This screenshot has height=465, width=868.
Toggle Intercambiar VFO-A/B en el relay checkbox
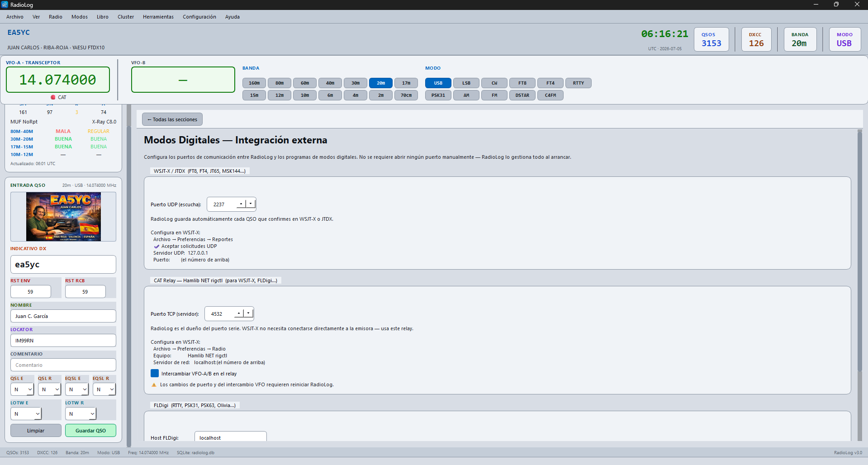pyautogui.click(x=155, y=374)
